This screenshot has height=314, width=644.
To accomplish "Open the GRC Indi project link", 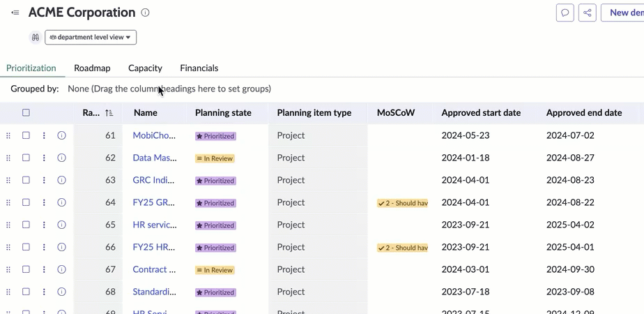I will pyautogui.click(x=155, y=180).
